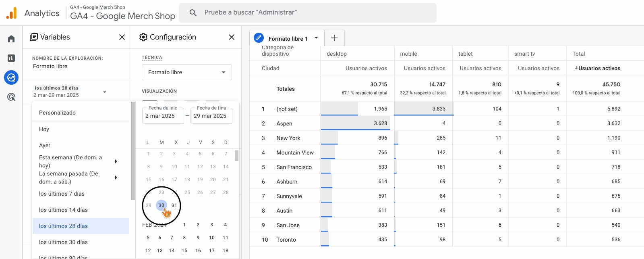This screenshot has height=259, width=644.
Task: Expand Esta semana submenu arrow
Action: point(116,161)
